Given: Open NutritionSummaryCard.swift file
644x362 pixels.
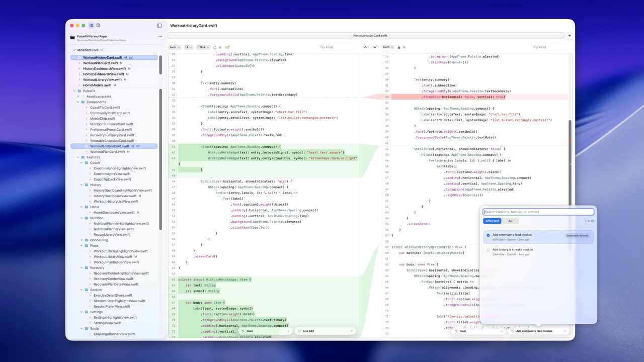Looking at the screenshot, I should click(112, 124).
